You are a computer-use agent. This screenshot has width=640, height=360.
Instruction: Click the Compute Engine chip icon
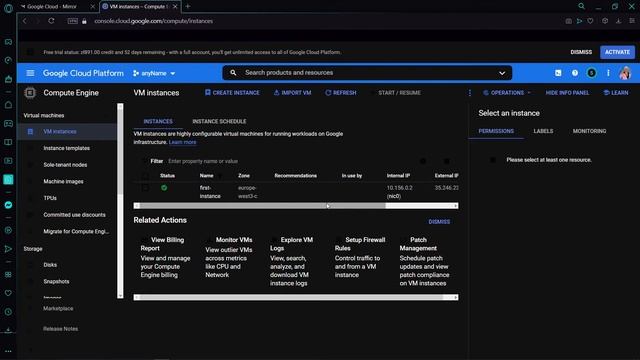click(x=30, y=93)
